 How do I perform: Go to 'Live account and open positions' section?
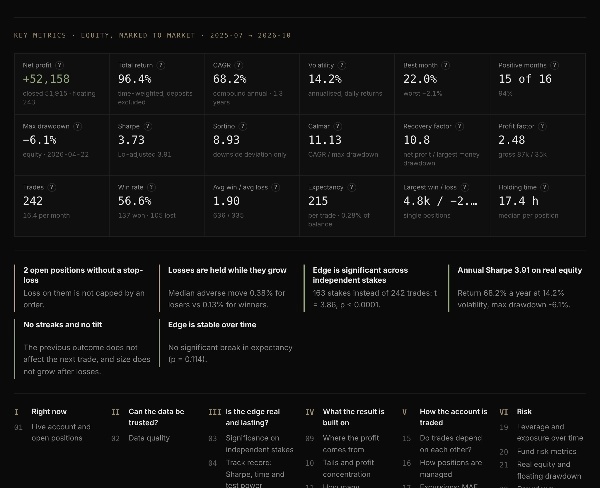point(60,433)
